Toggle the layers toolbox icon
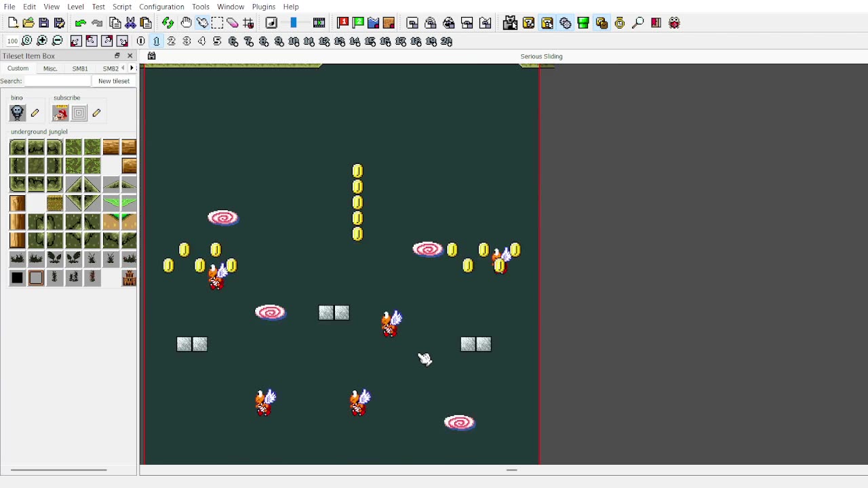The image size is (868, 488). (x=601, y=23)
